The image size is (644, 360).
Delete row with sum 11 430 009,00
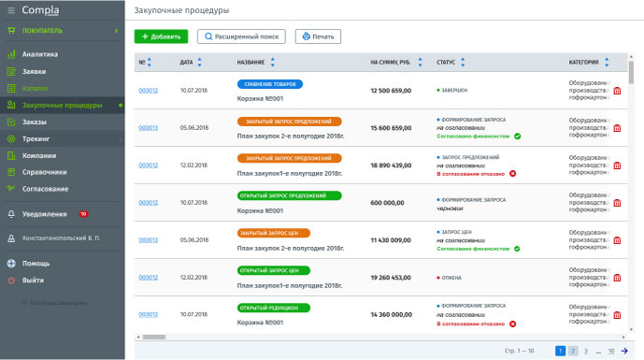tap(617, 240)
